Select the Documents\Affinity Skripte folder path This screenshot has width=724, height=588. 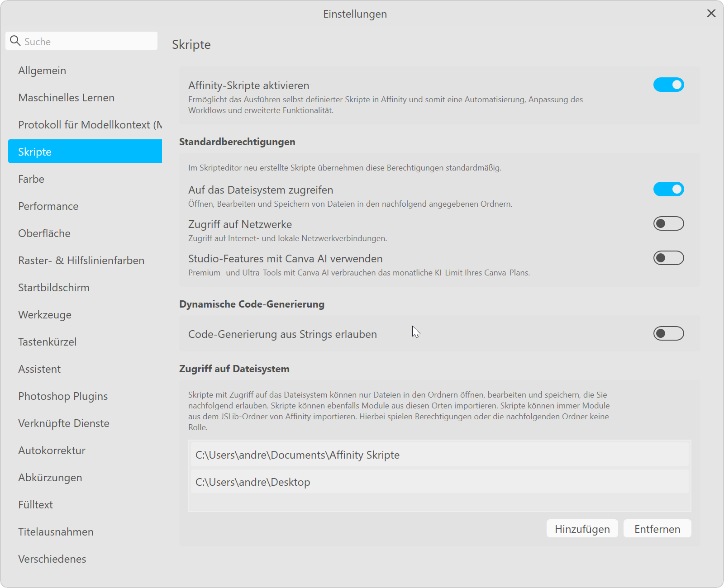click(439, 455)
